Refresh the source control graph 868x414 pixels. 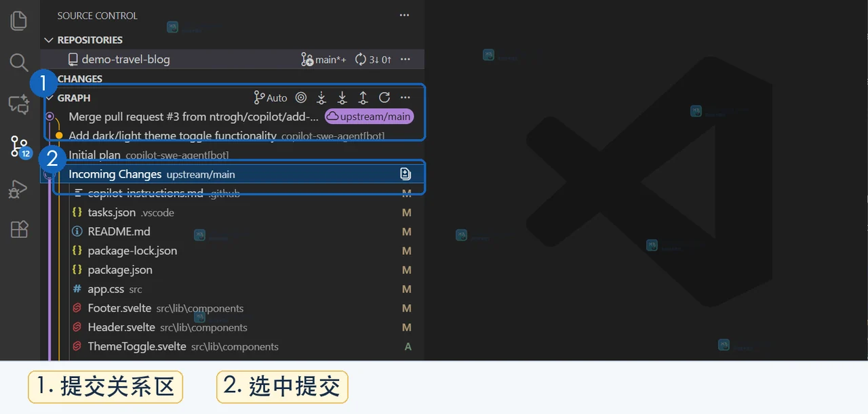(x=384, y=98)
